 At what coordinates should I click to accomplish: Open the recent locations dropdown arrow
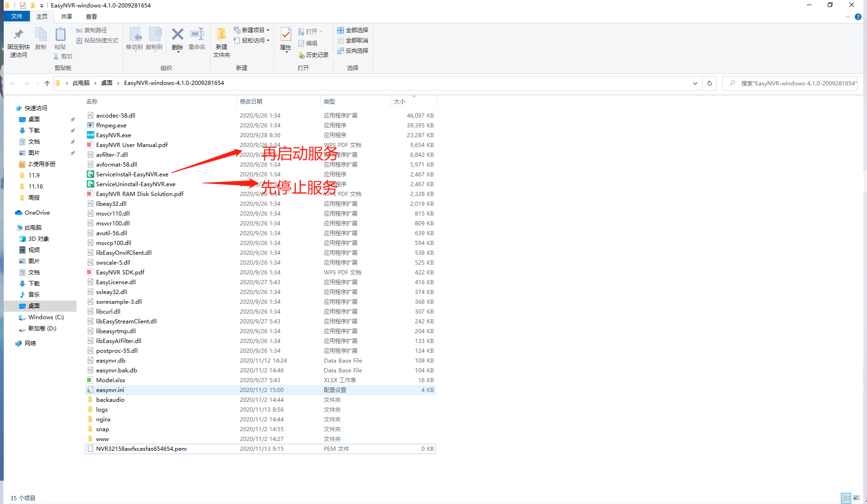pos(37,84)
